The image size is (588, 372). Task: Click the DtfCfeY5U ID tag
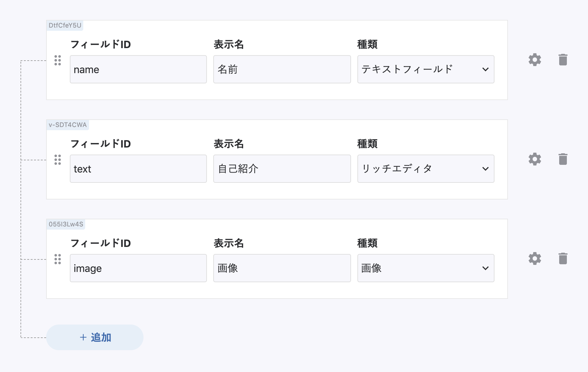(65, 26)
